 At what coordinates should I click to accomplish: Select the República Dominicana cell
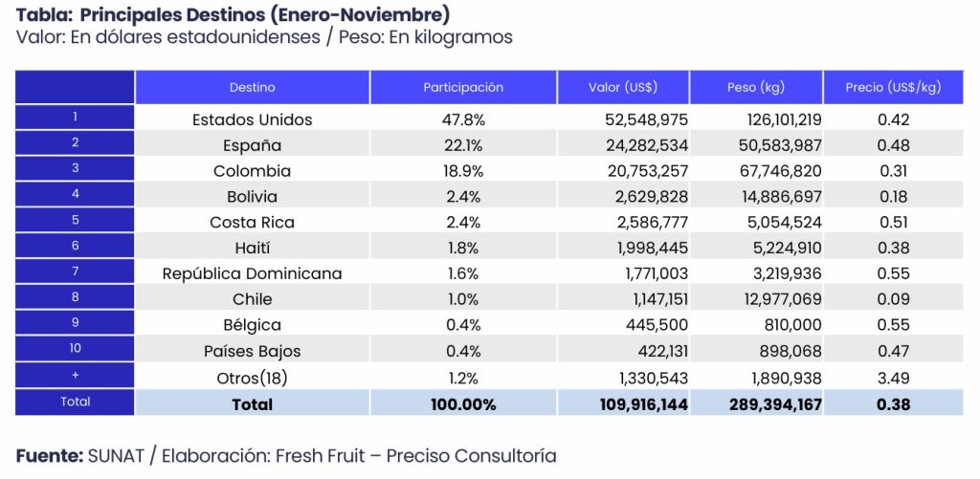(x=252, y=273)
